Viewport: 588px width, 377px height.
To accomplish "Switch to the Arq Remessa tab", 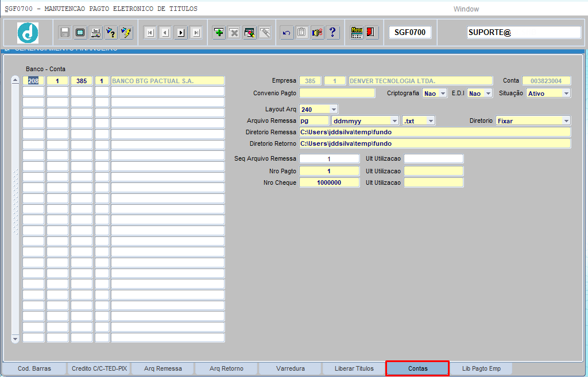I will click(163, 368).
